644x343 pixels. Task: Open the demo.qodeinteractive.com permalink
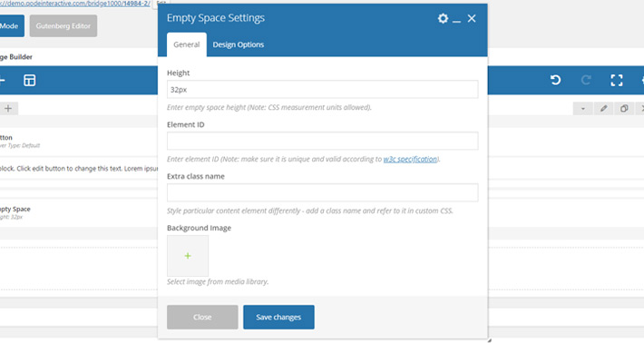coord(75,4)
